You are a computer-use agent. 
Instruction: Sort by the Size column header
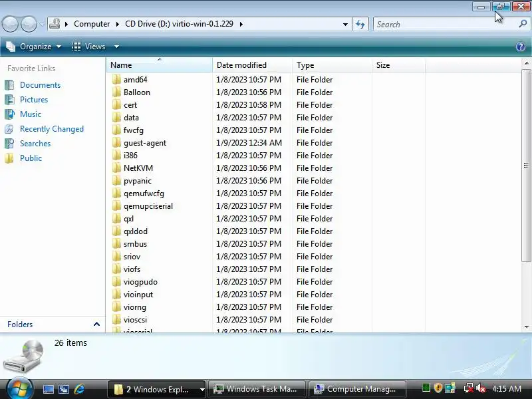398,65
